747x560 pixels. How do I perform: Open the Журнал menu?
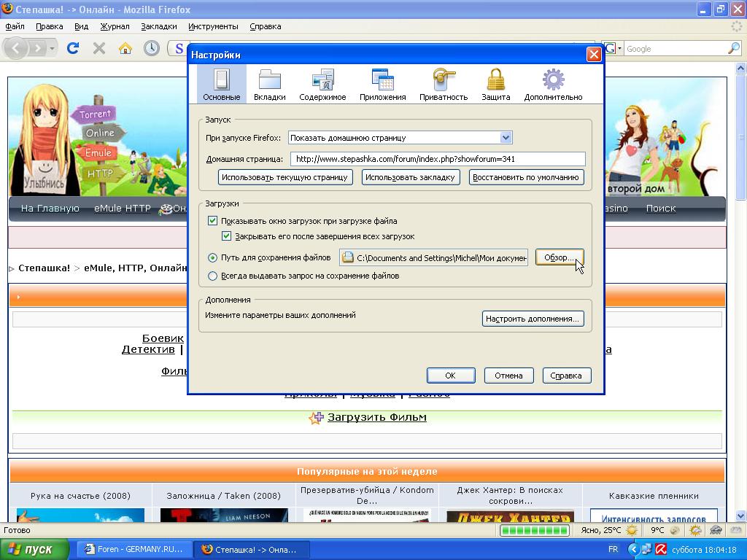point(115,27)
